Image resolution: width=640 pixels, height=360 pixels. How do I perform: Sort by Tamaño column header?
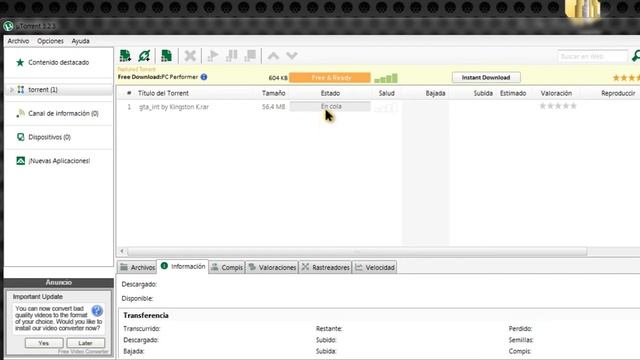(x=273, y=93)
